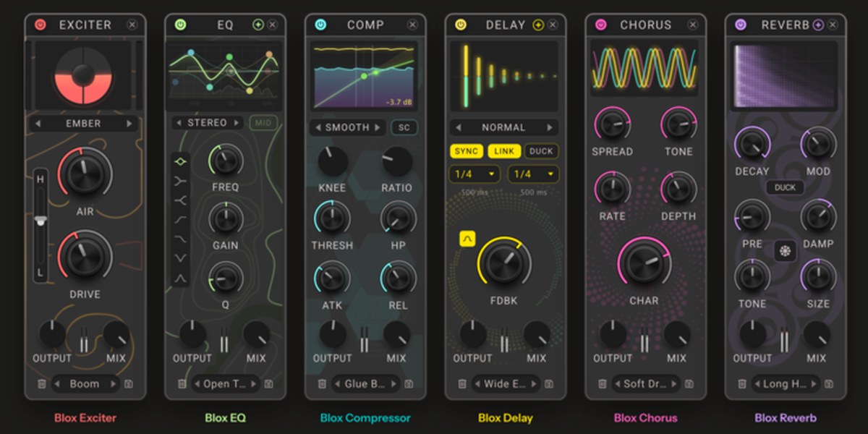Open the Boom preset selector
The width and height of the screenshot is (868, 434).
point(85,384)
